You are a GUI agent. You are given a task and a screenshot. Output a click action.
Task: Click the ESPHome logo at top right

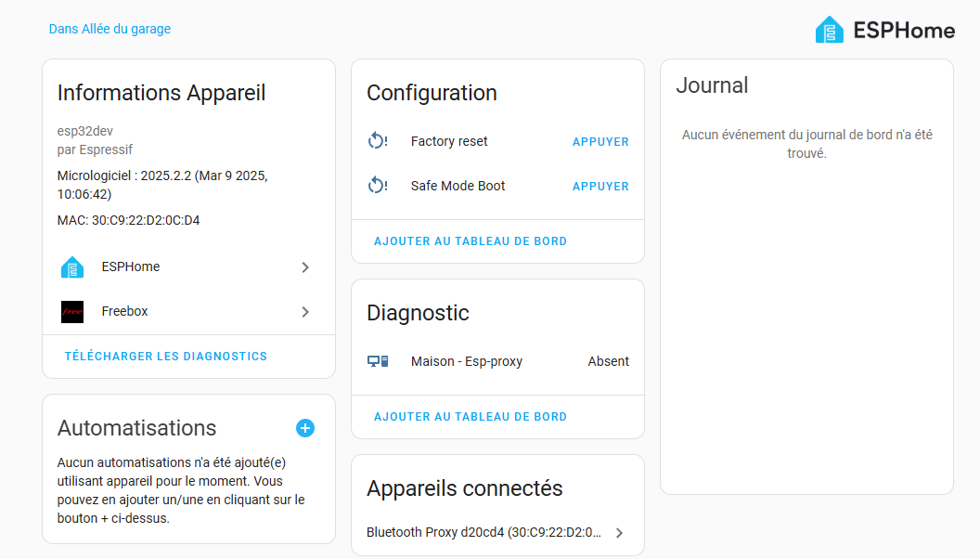point(883,31)
